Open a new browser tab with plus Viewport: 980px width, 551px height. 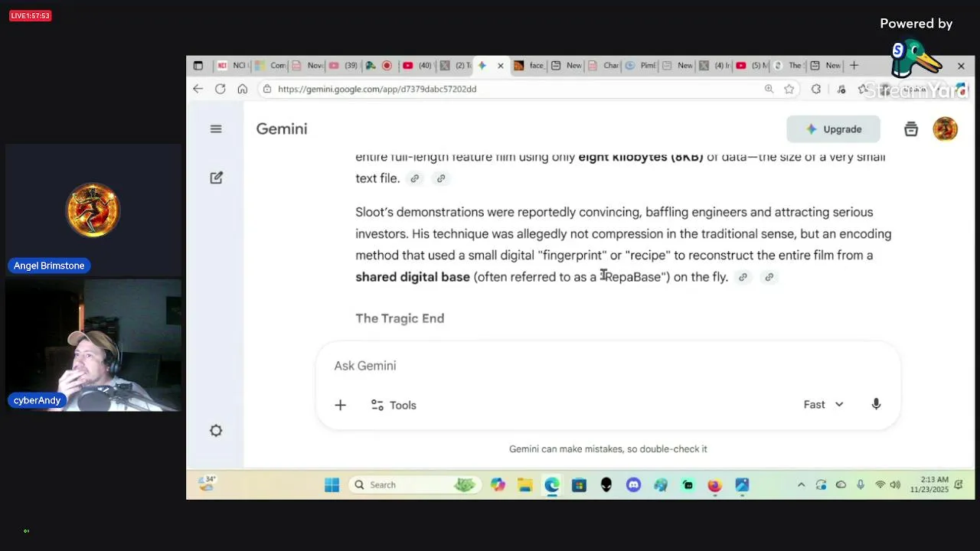coord(854,65)
